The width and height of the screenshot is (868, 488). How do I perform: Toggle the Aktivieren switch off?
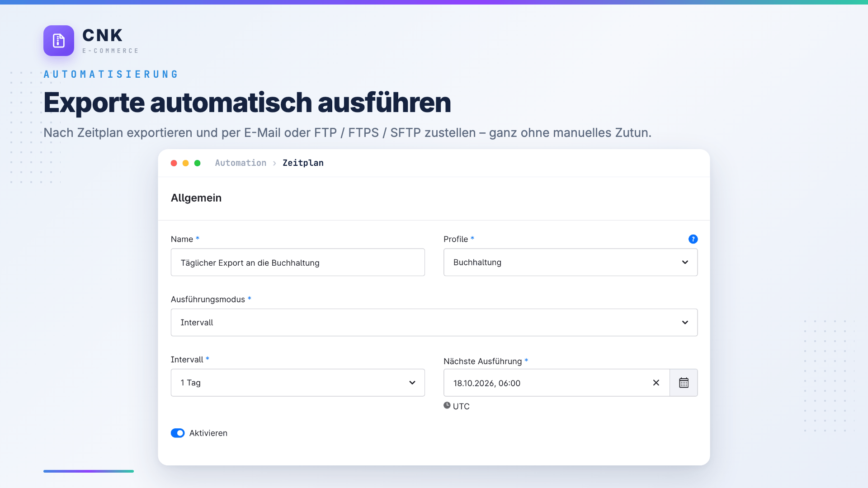178,433
